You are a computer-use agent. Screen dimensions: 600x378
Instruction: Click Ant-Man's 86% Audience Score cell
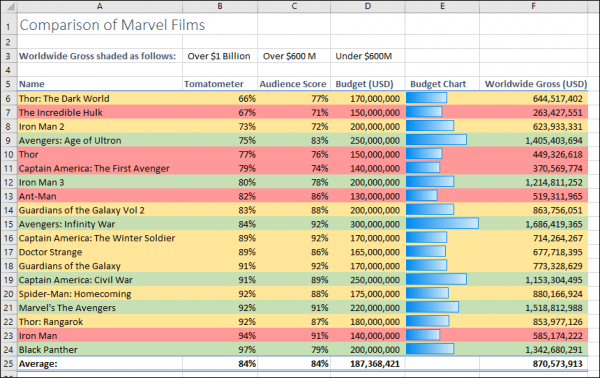pos(294,196)
